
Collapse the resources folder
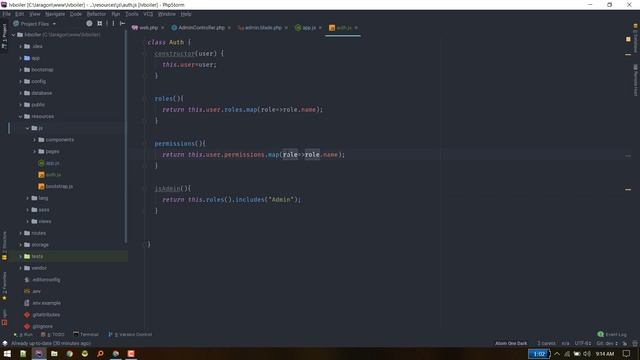[x=20, y=116]
